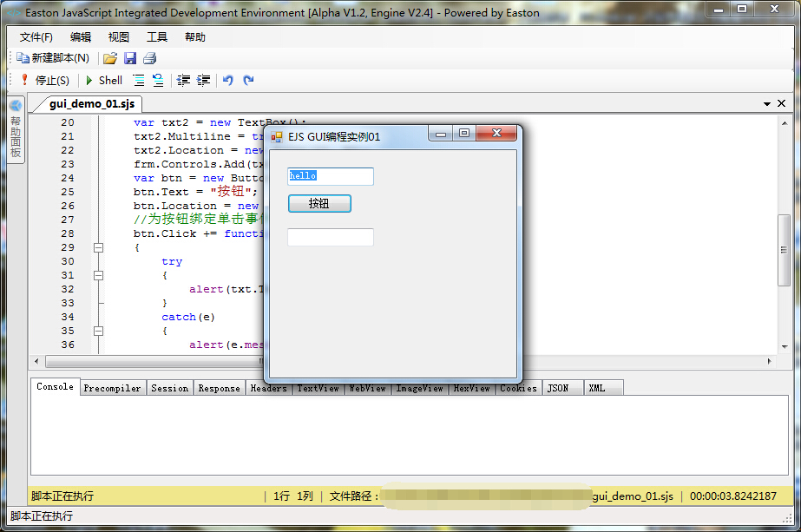801x532 pixels.
Task: Minimize the EJS GUI编程实例01 window
Action: click(x=441, y=134)
